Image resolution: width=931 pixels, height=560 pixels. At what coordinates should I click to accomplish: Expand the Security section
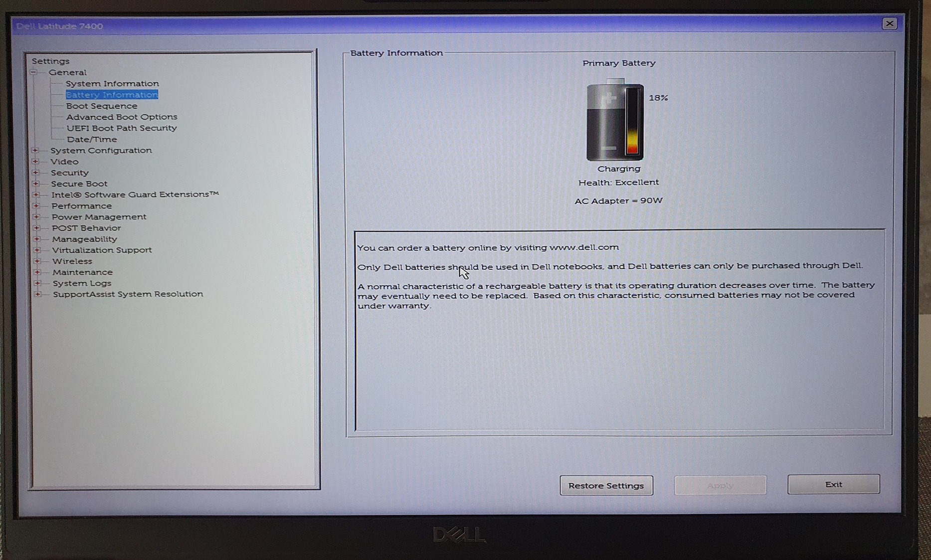36,173
